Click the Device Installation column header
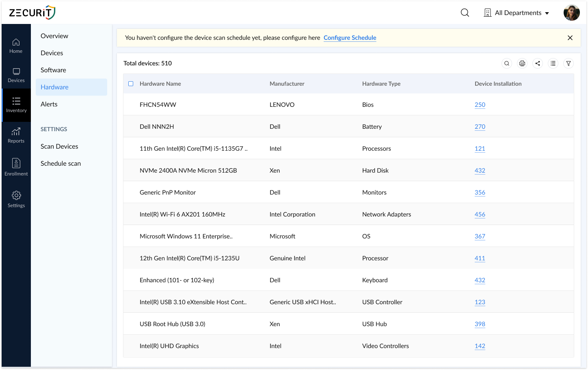Viewport: 588px width, 370px height. pyautogui.click(x=498, y=84)
